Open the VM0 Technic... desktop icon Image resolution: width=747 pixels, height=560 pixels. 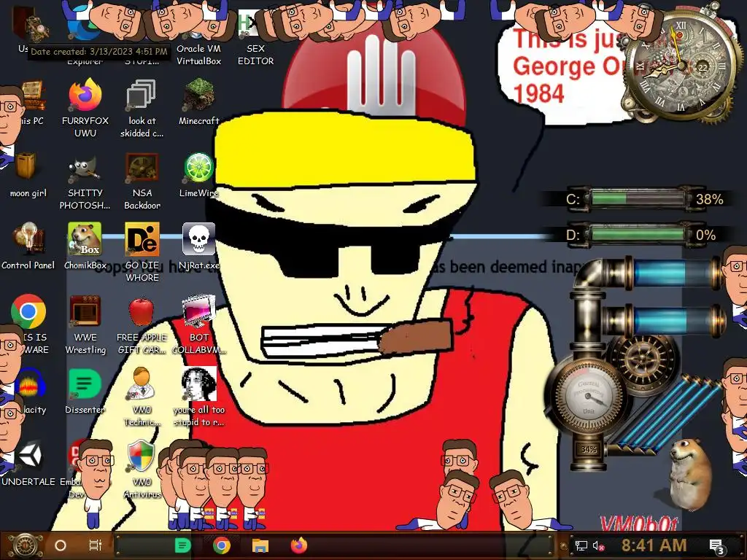coord(142,397)
